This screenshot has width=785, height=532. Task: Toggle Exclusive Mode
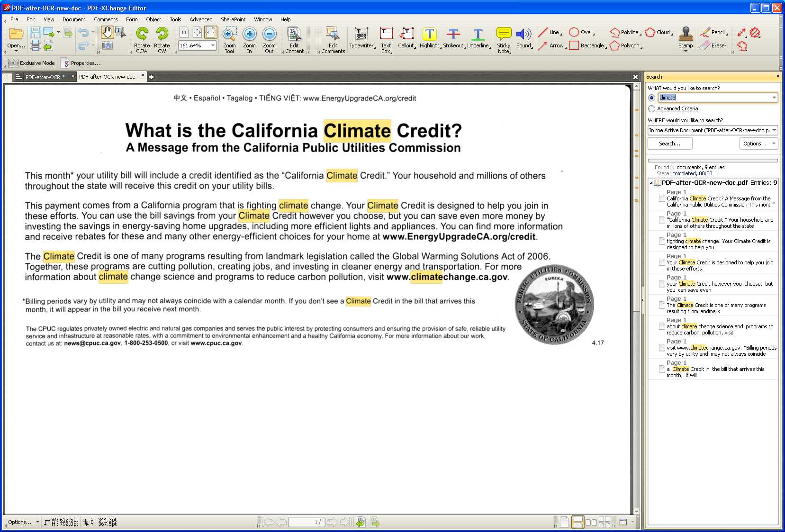(x=32, y=63)
